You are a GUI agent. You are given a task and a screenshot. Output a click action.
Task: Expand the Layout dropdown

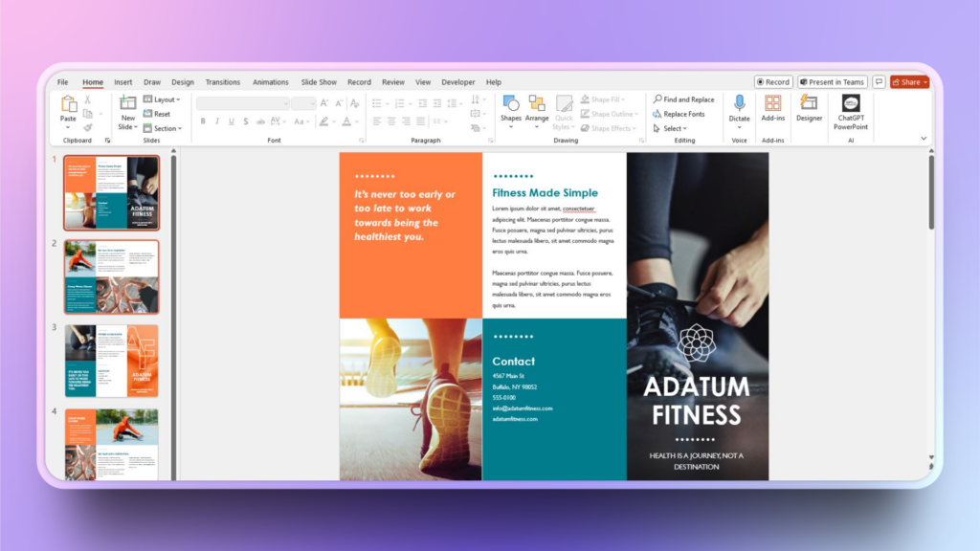coord(162,99)
